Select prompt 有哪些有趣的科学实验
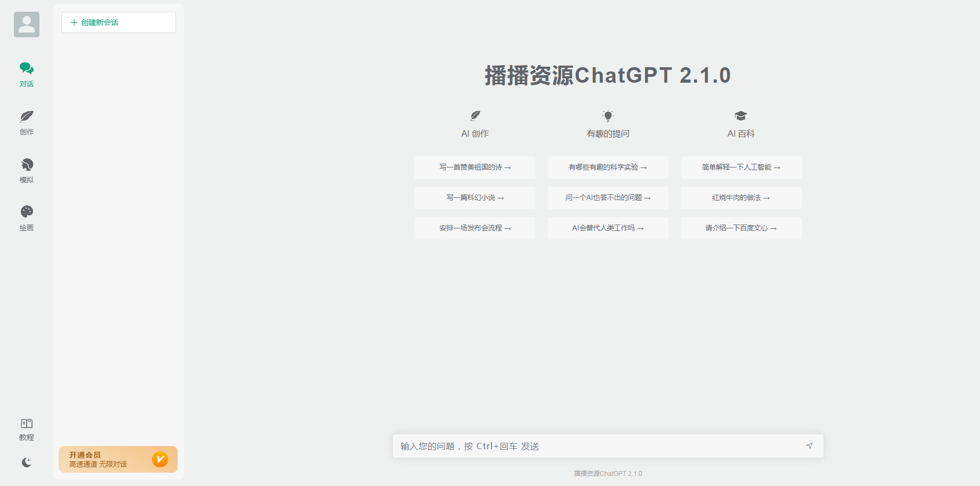 tap(608, 168)
